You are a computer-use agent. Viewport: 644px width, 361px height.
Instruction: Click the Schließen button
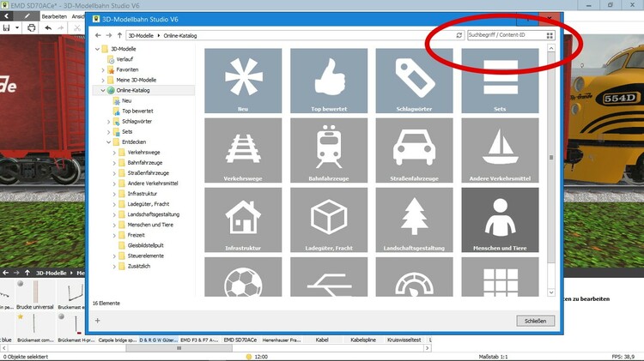[x=535, y=321]
